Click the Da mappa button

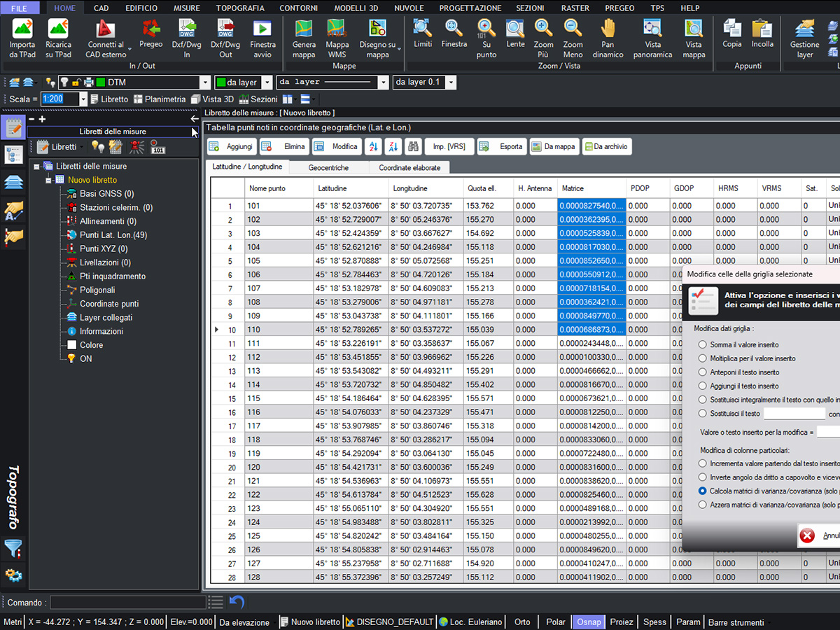pyautogui.click(x=554, y=146)
